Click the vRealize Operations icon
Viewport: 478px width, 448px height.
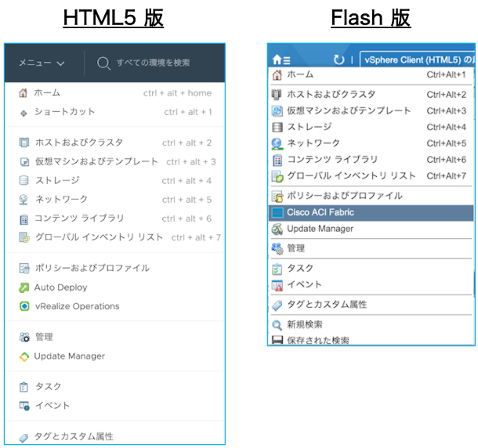pyautogui.click(x=24, y=306)
